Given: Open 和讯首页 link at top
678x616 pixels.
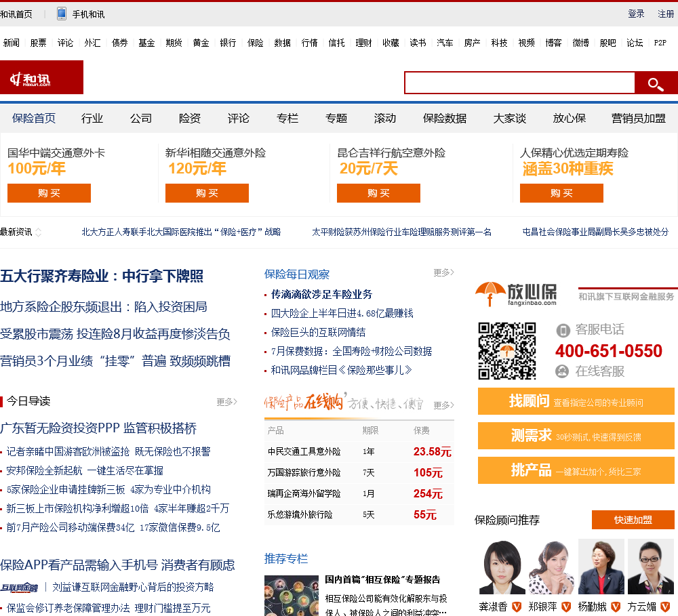Looking at the screenshot, I should (16, 14).
